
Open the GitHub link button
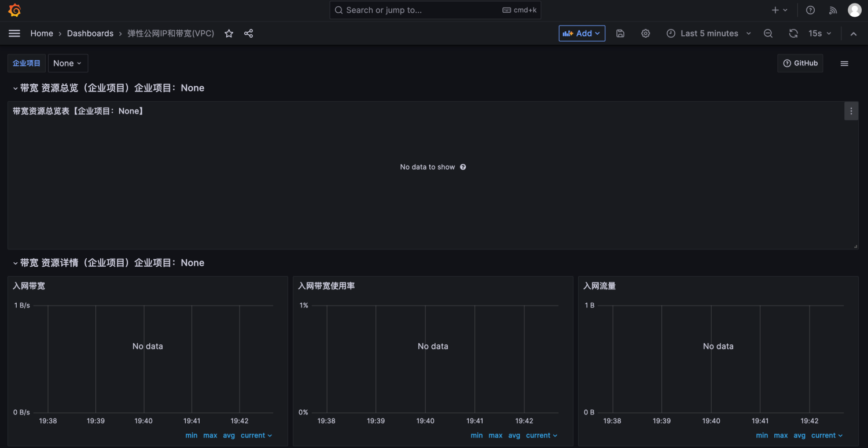click(800, 63)
